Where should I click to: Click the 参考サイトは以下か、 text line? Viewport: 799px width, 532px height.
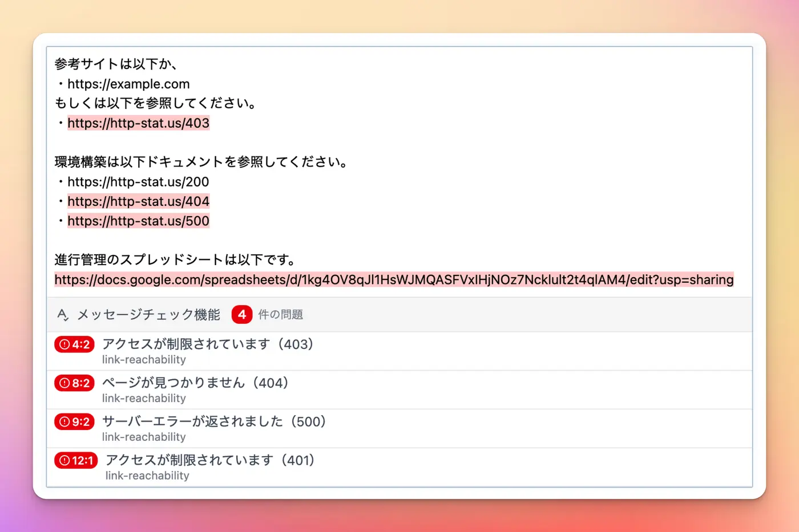coord(116,64)
